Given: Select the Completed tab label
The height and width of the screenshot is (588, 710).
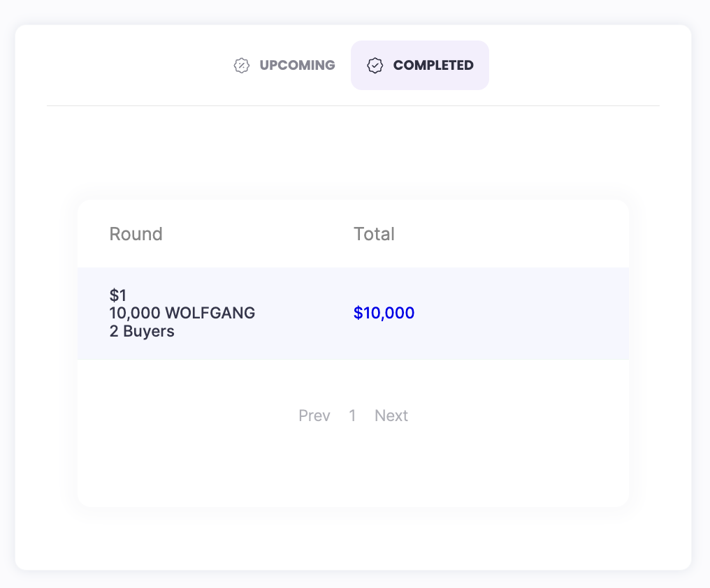Looking at the screenshot, I should pos(433,66).
